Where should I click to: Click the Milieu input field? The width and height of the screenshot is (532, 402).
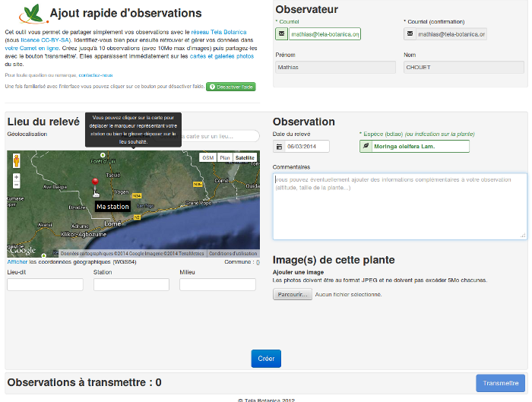217,285
